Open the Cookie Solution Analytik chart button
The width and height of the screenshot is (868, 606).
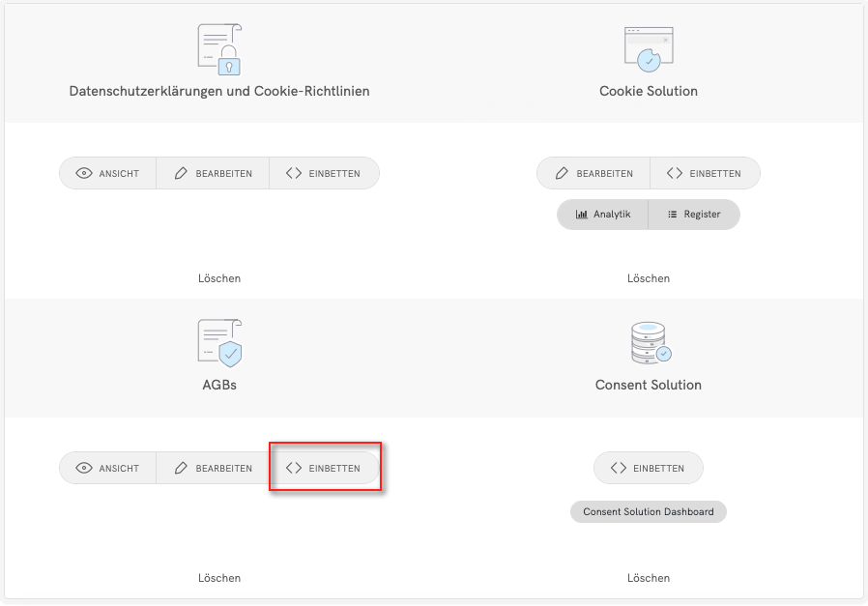(602, 215)
